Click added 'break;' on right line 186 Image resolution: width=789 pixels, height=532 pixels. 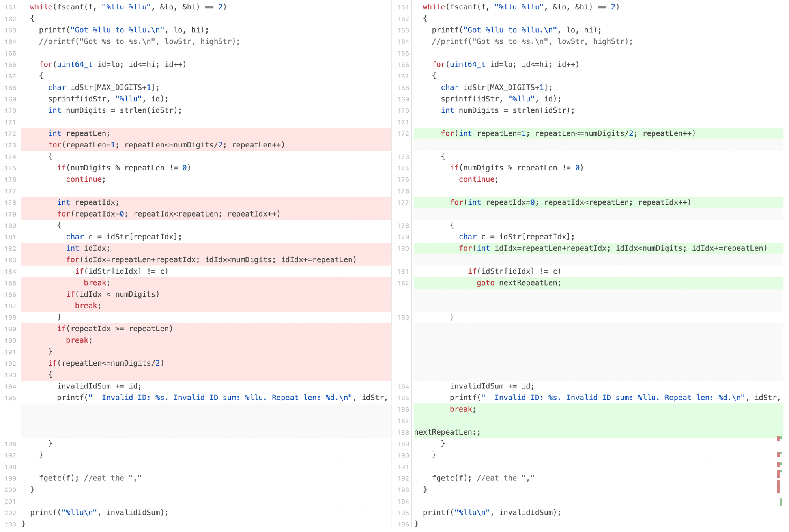coord(463,409)
